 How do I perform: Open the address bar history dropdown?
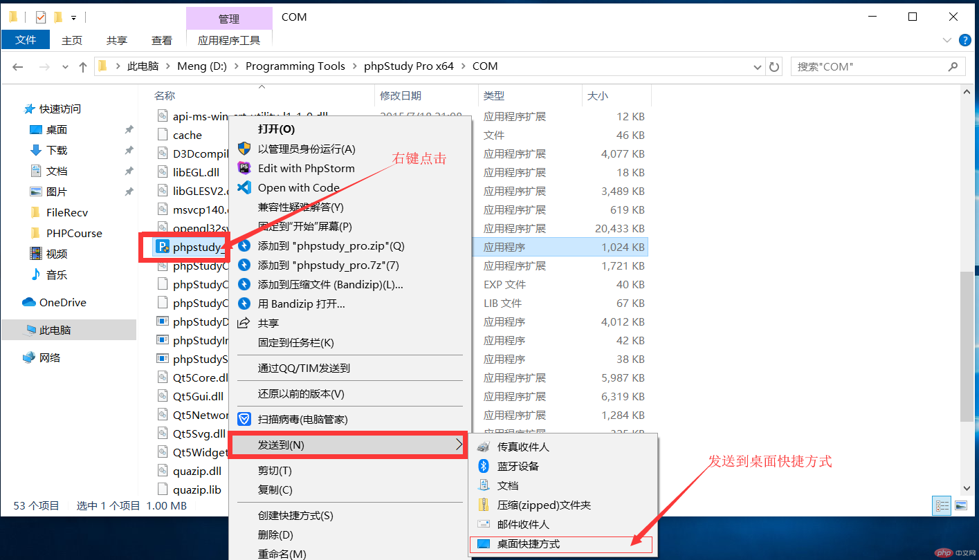tap(758, 66)
